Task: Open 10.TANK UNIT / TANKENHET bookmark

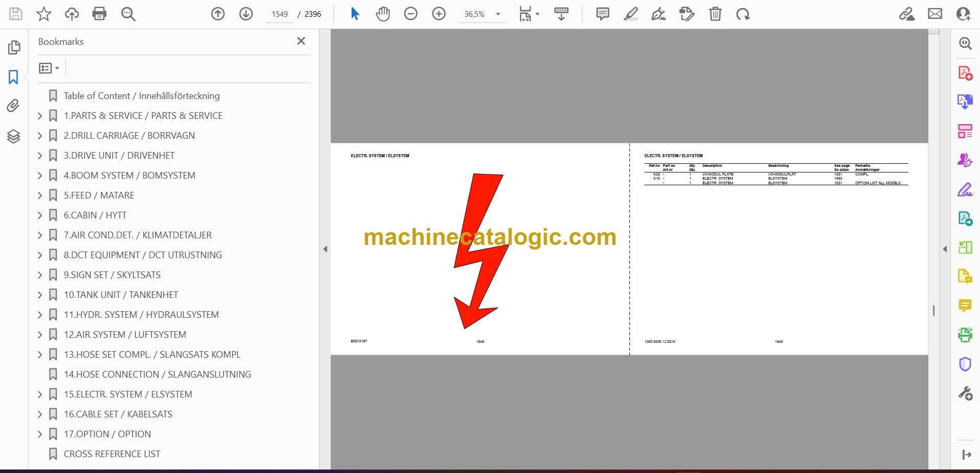Action: [x=121, y=295]
